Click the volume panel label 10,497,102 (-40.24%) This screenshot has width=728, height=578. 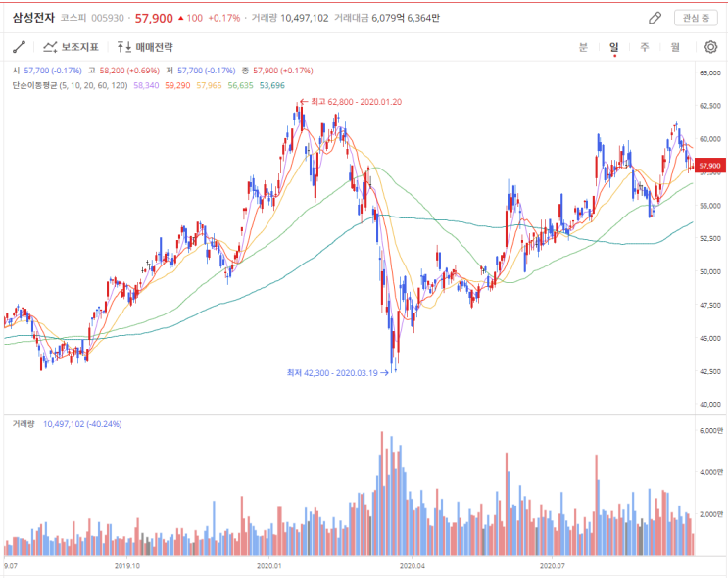tap(82, 424)
